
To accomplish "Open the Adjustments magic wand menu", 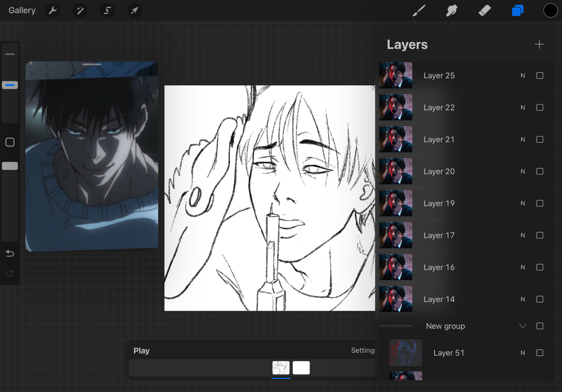I will point(80,11).
